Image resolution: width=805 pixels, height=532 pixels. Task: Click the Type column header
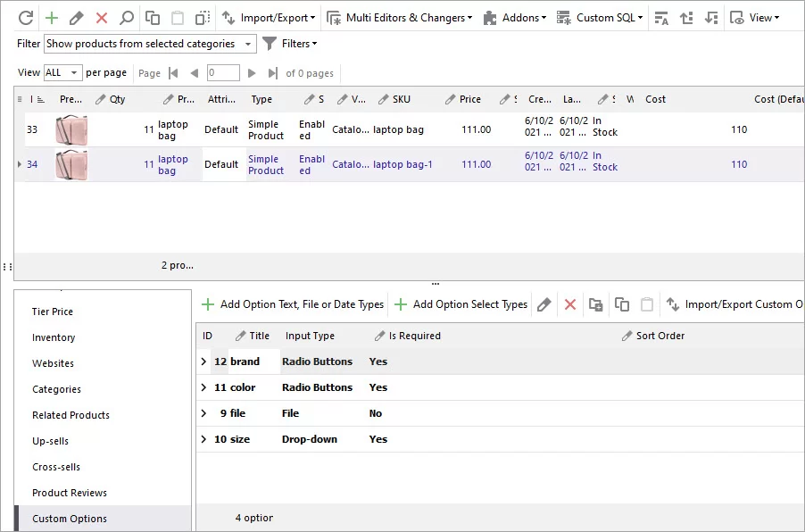[x=261, y=99]
